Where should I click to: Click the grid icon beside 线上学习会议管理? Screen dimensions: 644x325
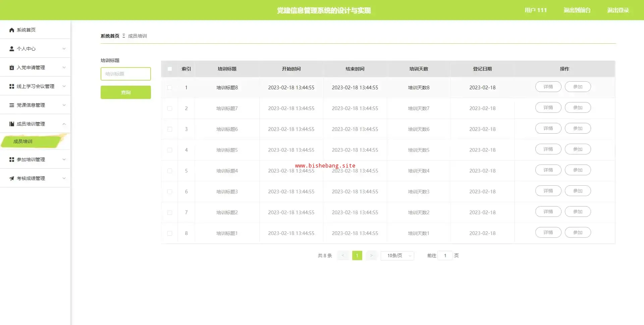coord(12,86)
